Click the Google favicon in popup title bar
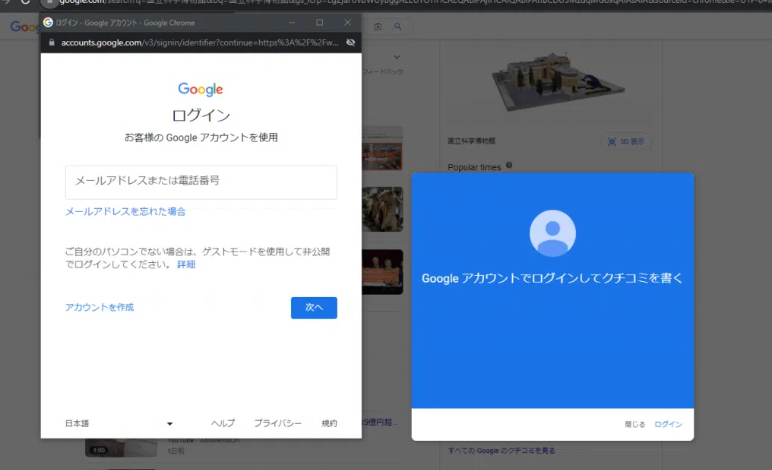The width and height of the screenshot is (772, 470). (x=48, y=22)
